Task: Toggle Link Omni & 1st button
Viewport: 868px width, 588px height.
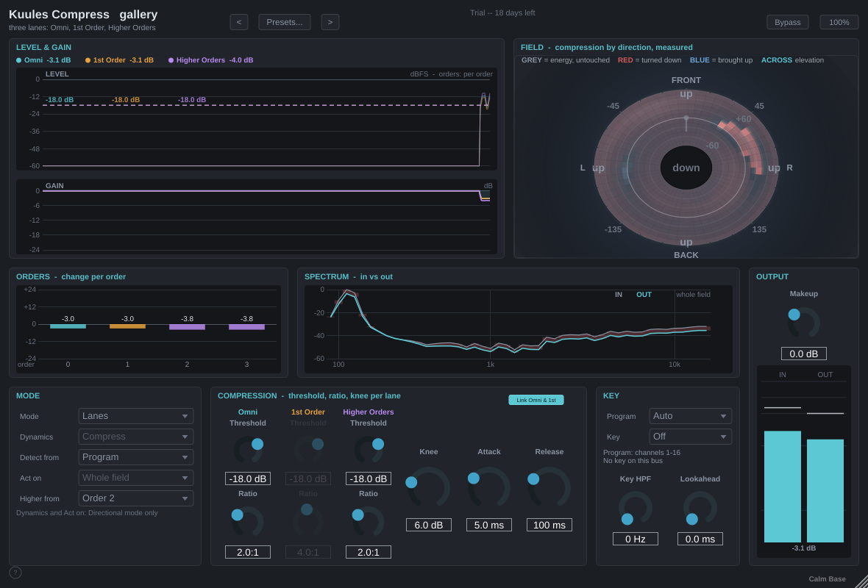Action: click(536, 400)
